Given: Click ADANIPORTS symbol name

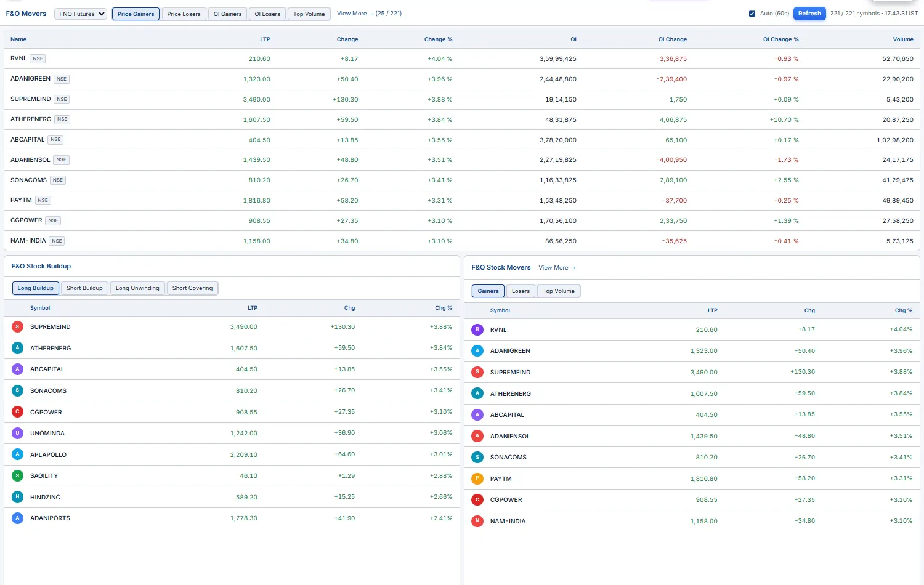Looking at the screenshot, I should (50, 518).
